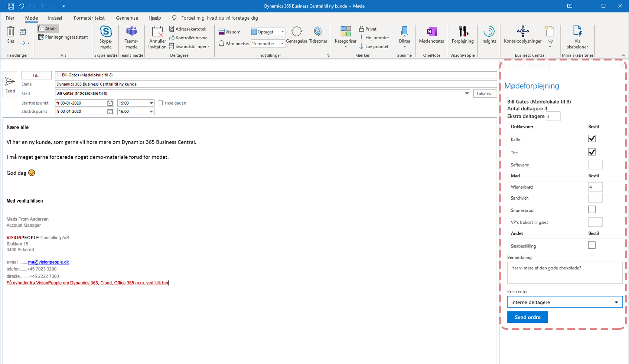Click Annullér invitation icon
The width and height of the screenshot is (629, 364).
tap(157, 37)
